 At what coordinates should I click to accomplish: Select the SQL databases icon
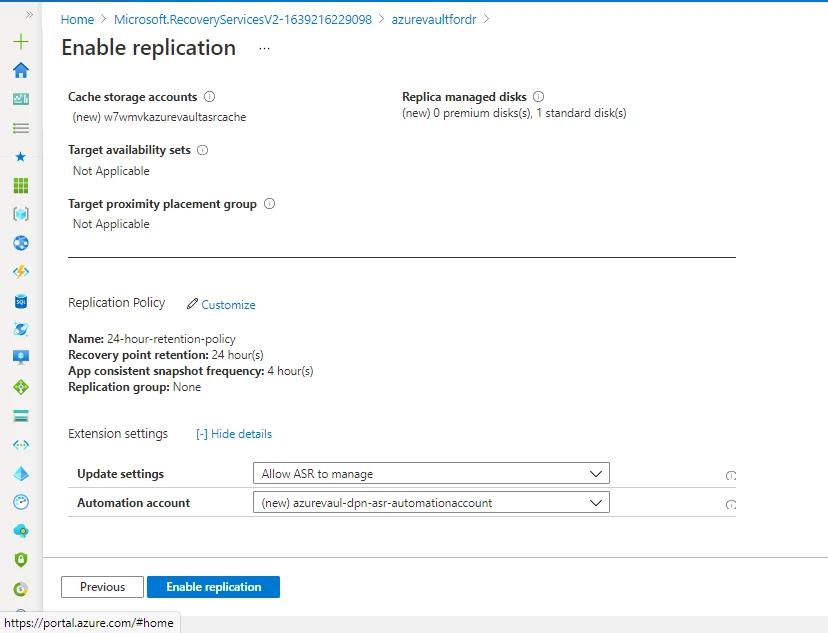click(x=19, y=299)
